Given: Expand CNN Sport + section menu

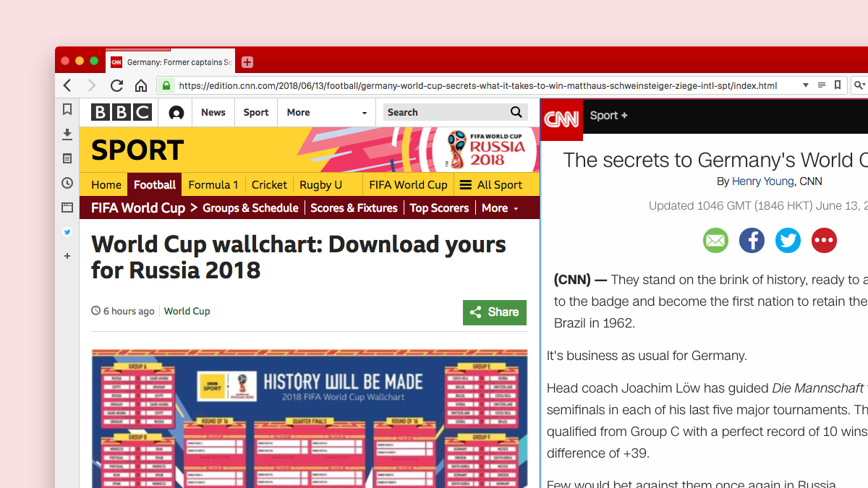Looking at the screenshot, I should [608, 115].
